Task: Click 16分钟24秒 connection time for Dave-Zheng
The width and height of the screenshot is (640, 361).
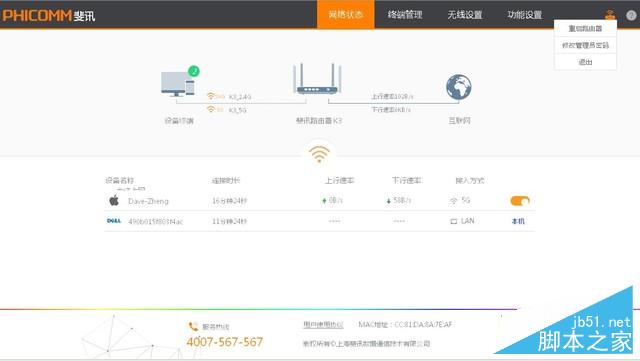Action: [x=229, y=201]
